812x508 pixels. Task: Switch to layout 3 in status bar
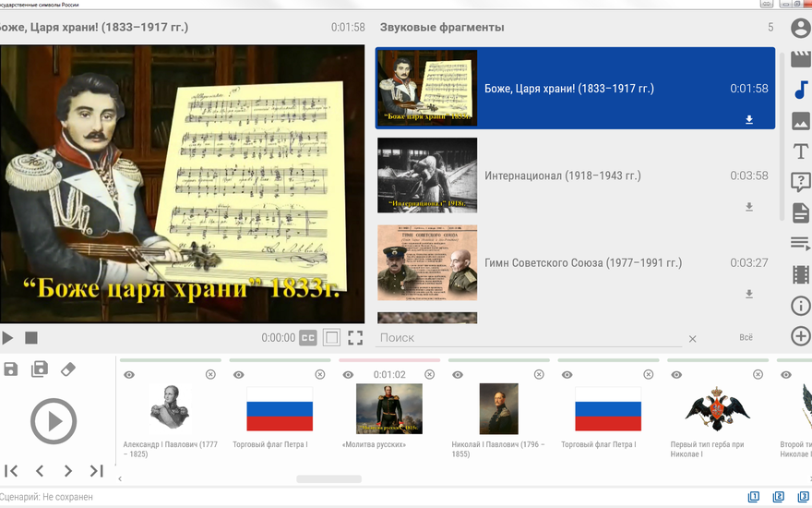804,497
